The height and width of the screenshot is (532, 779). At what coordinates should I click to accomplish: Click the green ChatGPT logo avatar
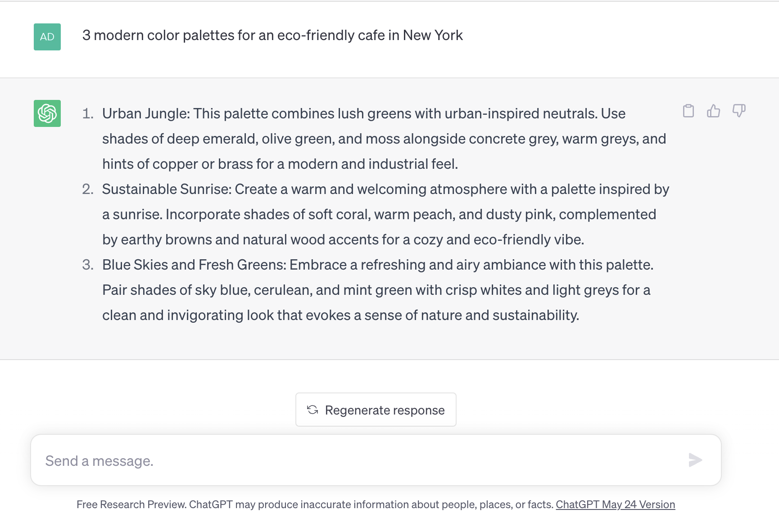pos(47,113)
